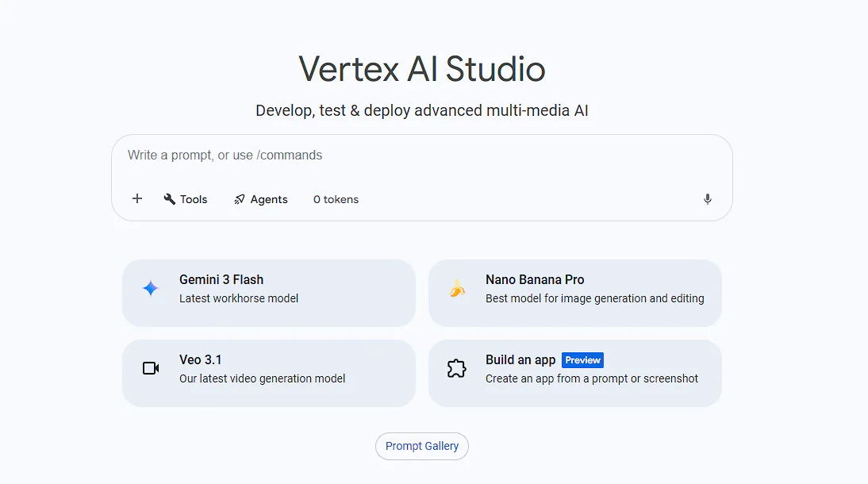Viewport: 868px width, 484px height.
Task: Select the Gemini 3 Flash model card
Action: [268, 292]
